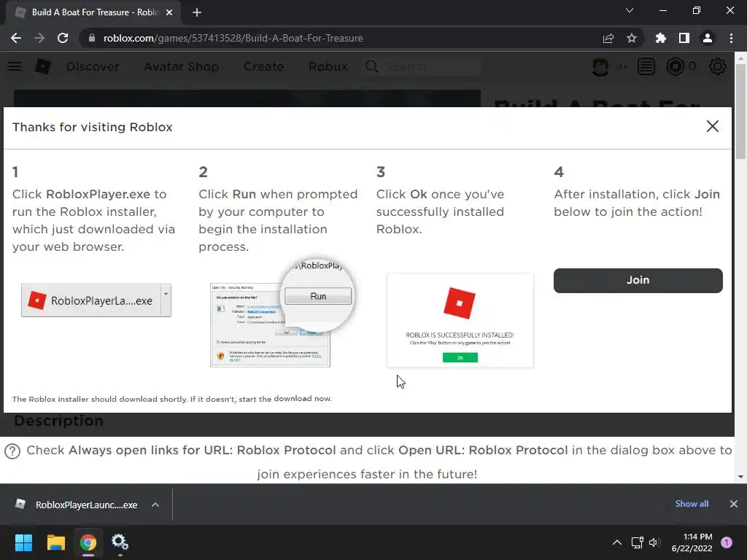Select the Build A Boat For Treasure tab
The height and width of the screenshot is (560, 747).
(93, 12)
